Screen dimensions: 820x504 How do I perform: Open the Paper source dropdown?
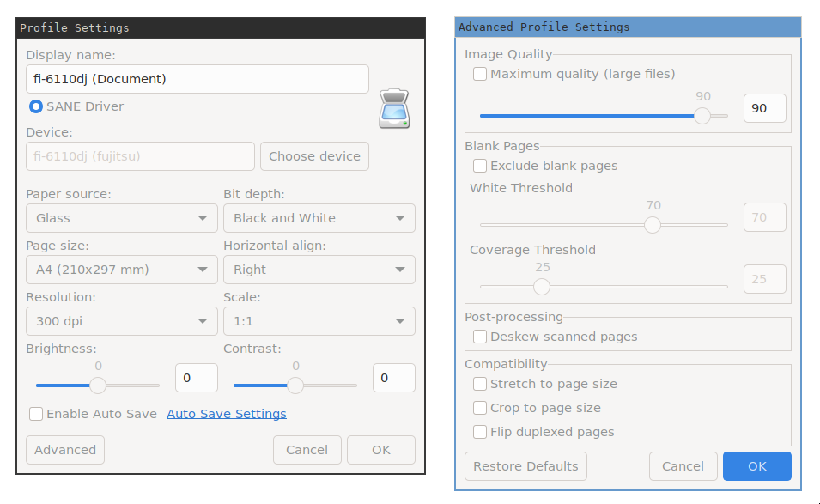120,218
